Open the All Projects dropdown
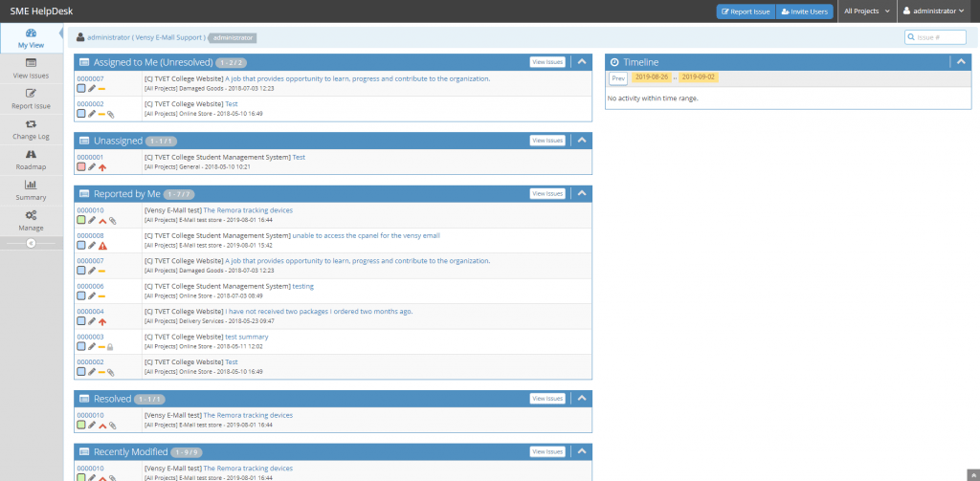 867,11
